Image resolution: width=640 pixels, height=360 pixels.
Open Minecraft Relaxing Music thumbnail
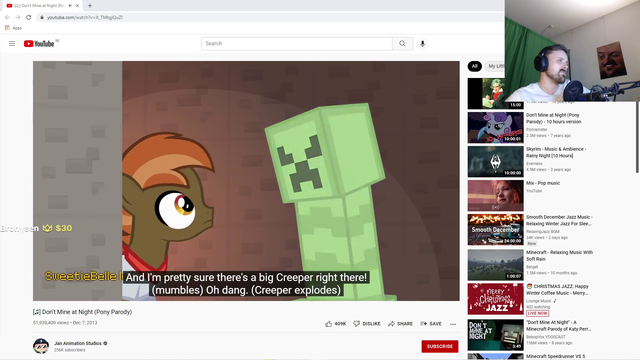pos(496,265)
